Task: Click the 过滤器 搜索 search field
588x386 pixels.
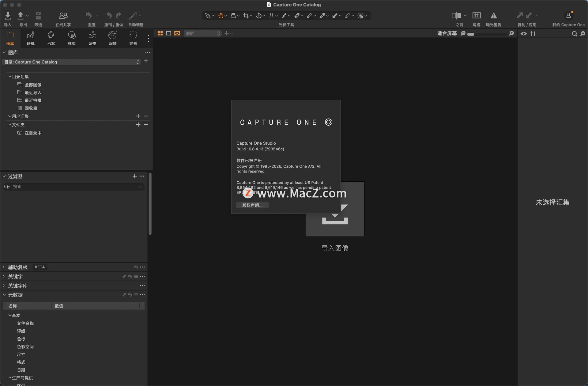Action: point(73,187)
